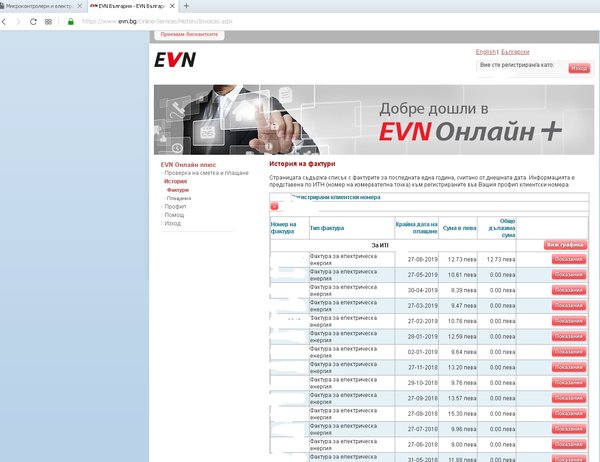This screenshot has width=600, height=462.
Task: Click the Виж графика button
Action: tap(565, 245)
